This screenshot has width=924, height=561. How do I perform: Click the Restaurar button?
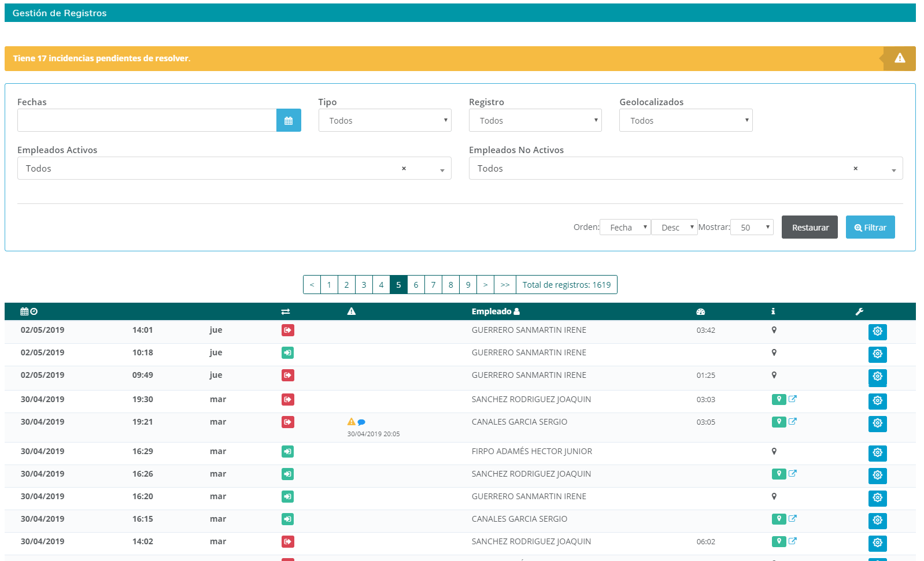click(x=810, y=227)
